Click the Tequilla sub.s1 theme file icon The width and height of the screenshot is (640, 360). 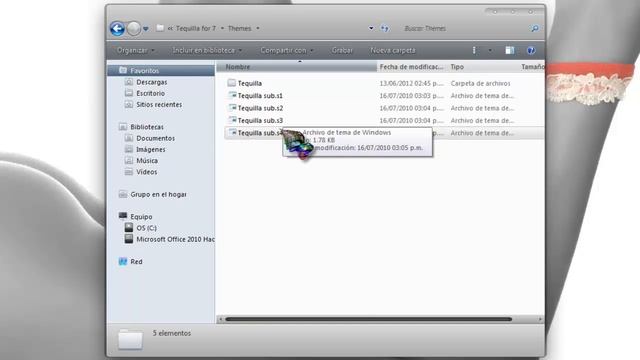tap(232, 95)
